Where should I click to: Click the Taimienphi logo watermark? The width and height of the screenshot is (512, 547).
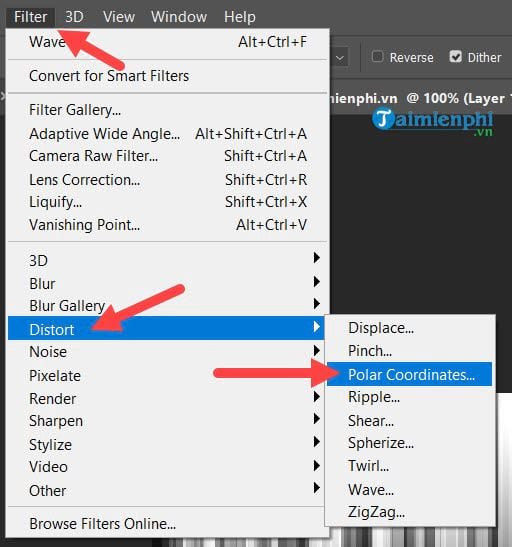pos(432,121)
